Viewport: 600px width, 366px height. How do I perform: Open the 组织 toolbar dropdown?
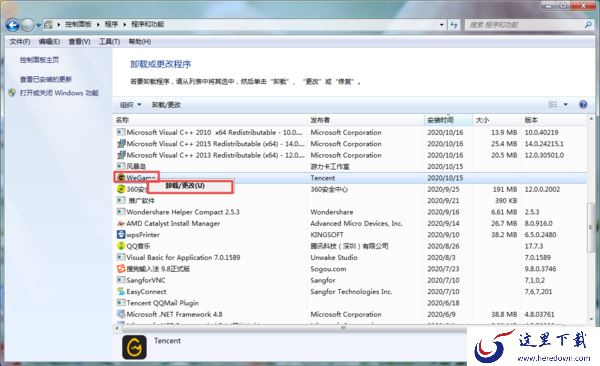[130, 105]
